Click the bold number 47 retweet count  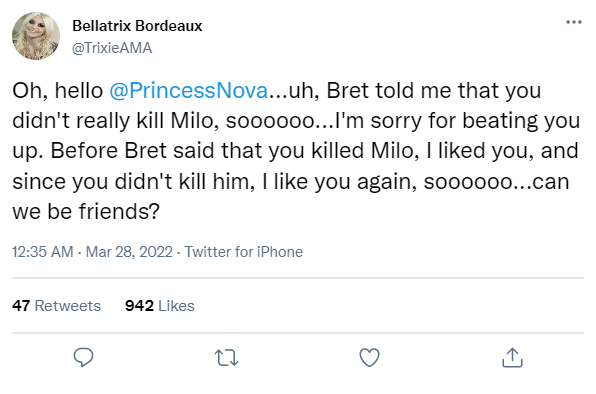(21, 305)
